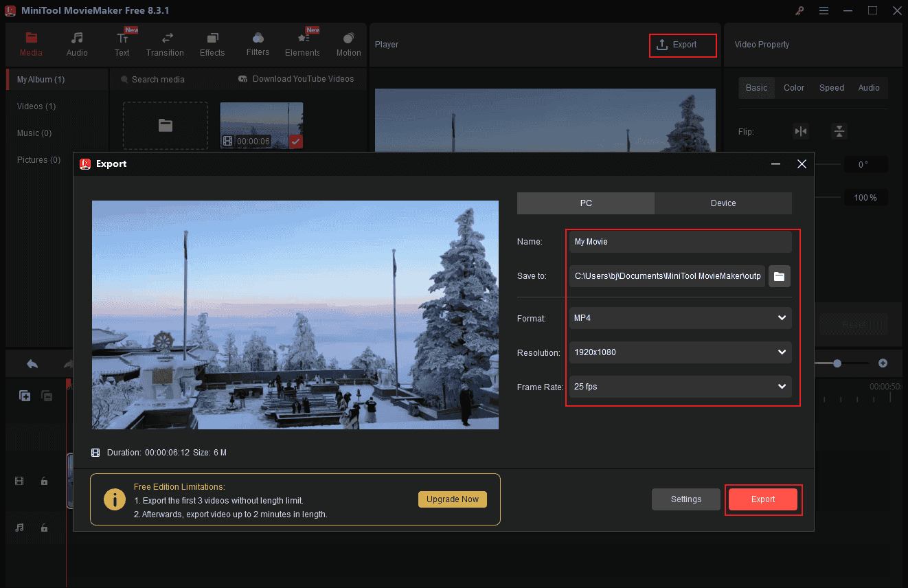This screenshot has height=588, width=908.
Task: Click the Flip horizontal icon
Action: tap(801, 131)
